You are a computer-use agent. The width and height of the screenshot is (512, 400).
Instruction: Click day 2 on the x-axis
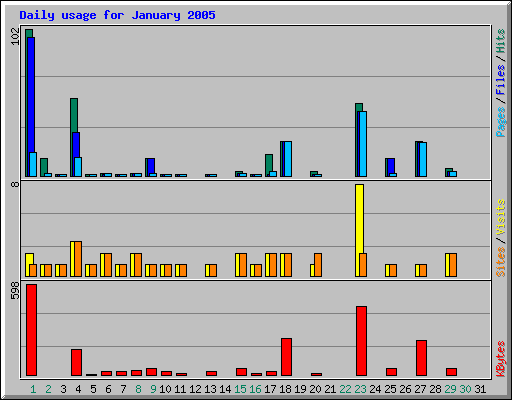(48, 389)
